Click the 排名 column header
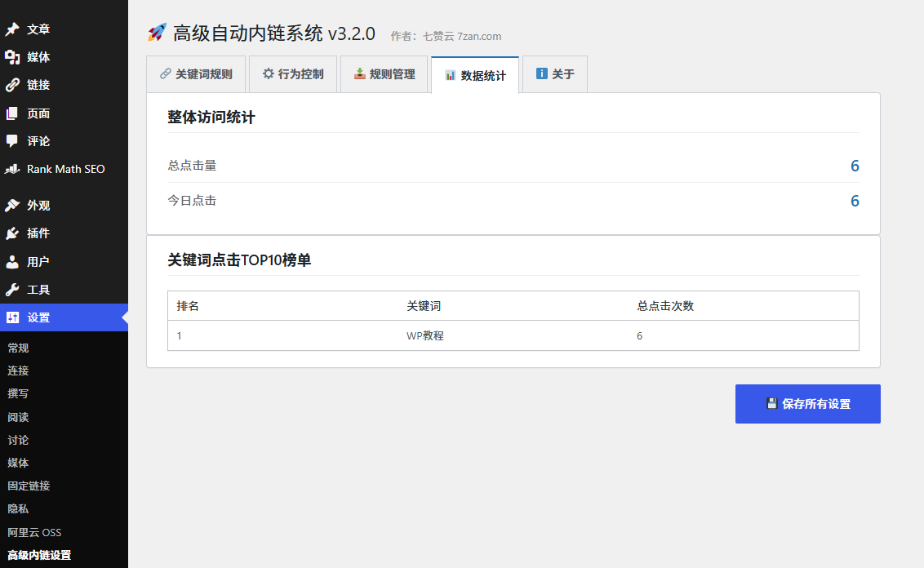The height and width of the screenshot is (568, 924). (188, 306)
